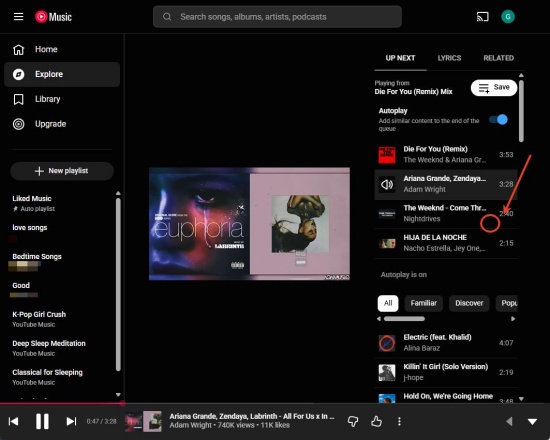Click the Killin' It Girl j-hope thumbnail
This screenshot has width=550, height=440.
(387, 373)
